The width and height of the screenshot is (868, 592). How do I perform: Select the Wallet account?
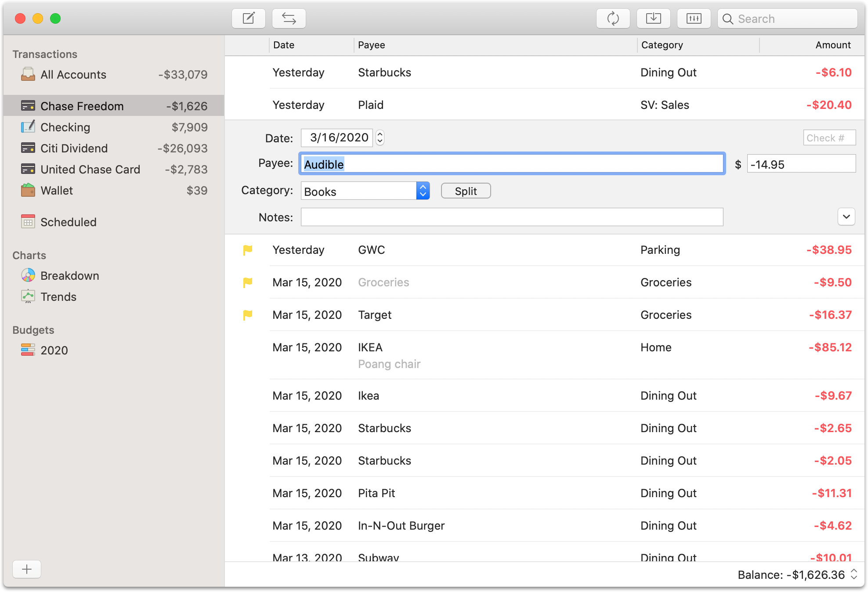114,190
